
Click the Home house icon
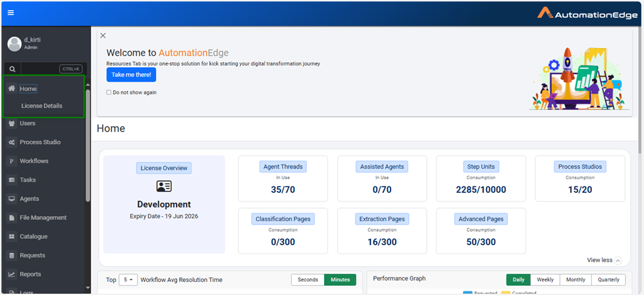[12, 88]
